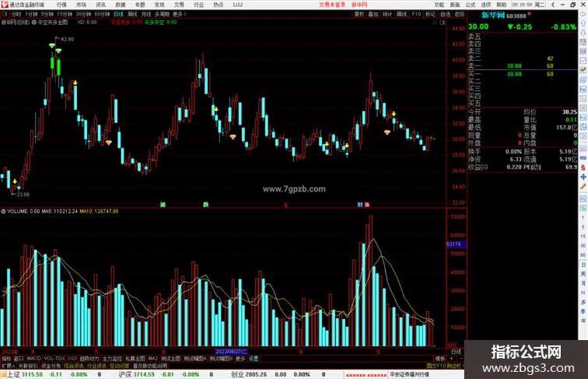Open the 帮助 menu
588x379 pixels.
click(x=501, y=4)
